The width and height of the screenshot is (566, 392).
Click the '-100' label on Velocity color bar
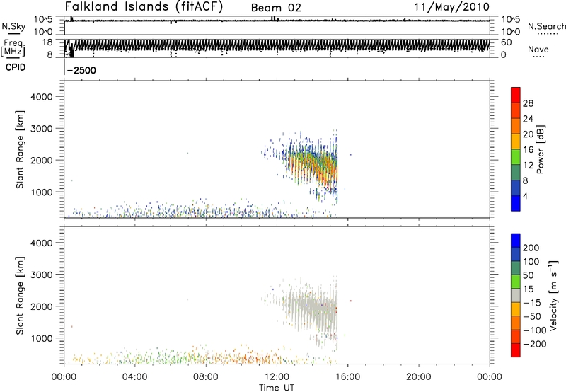click(534, 330)
